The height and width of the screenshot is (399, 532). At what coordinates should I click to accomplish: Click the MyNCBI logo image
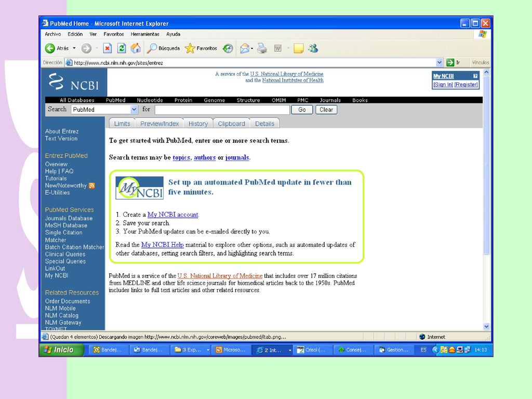pos(139,188)
